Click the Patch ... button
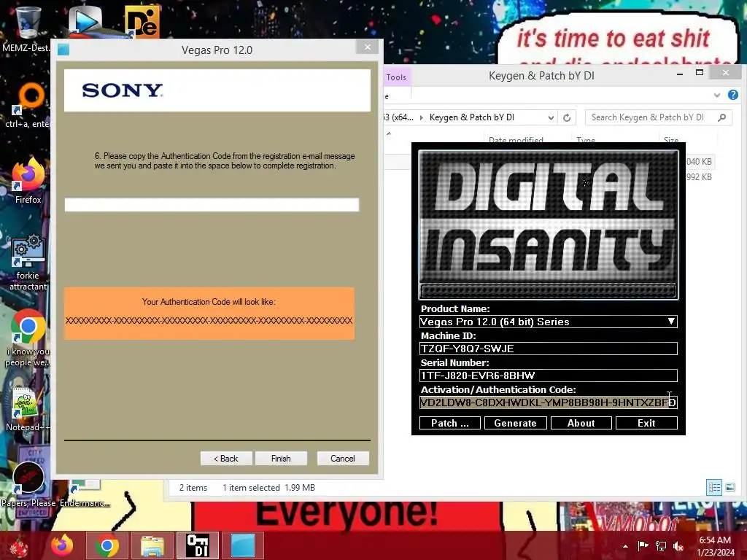Image resolution: width=747 pixels, height=560 pixels. pyautogui.click(x=449, y=423)
